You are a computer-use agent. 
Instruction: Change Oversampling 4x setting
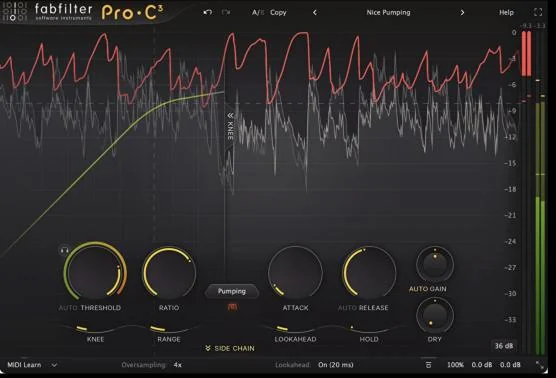[x=178, y=365]
